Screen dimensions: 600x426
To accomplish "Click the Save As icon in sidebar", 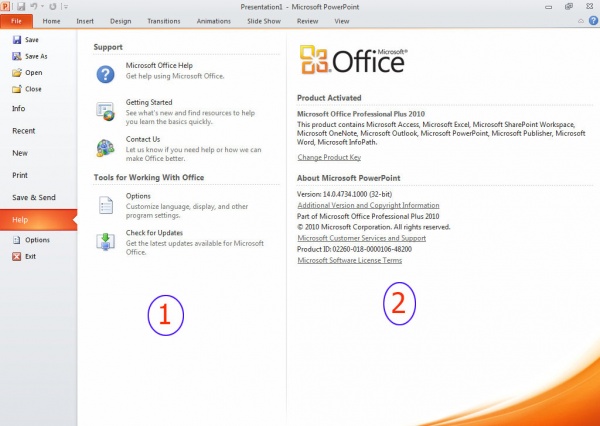I will [x=17, y=56].
